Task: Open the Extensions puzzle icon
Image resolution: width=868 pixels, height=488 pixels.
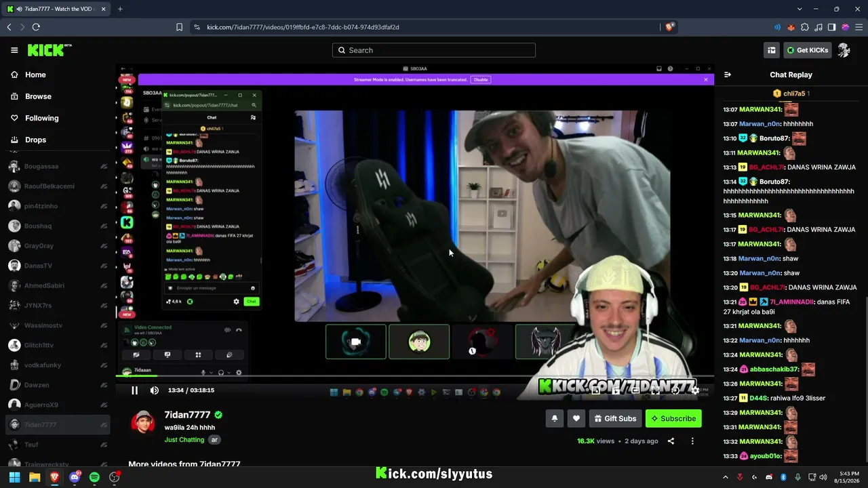Action: click(805, 27)
